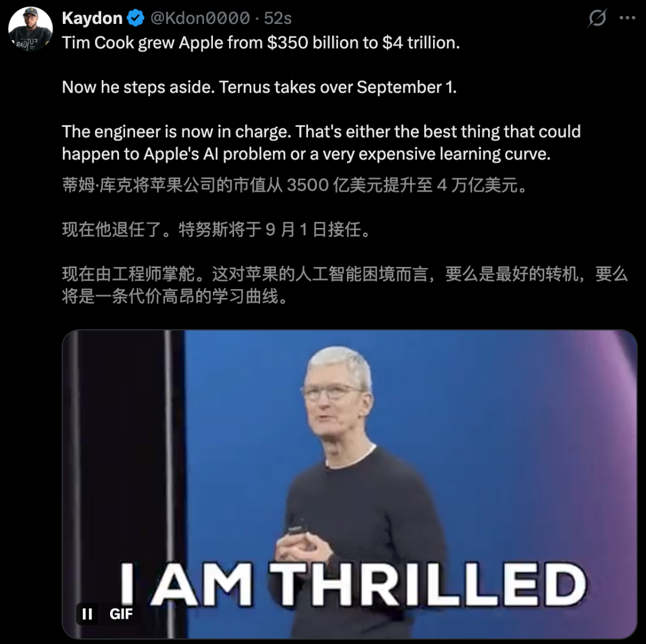Click the 'Now he steps aside' sentence

[259, 87]
